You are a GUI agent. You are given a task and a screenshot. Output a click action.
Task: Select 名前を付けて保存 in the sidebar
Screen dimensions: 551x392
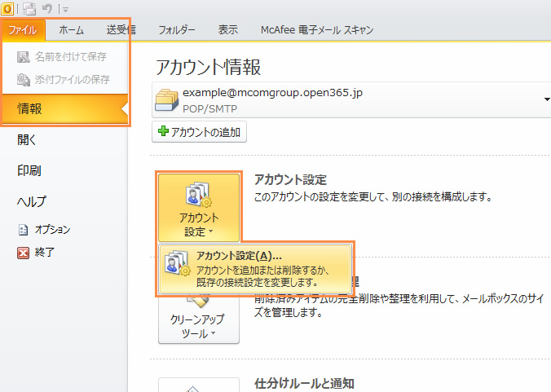(64, 58)
